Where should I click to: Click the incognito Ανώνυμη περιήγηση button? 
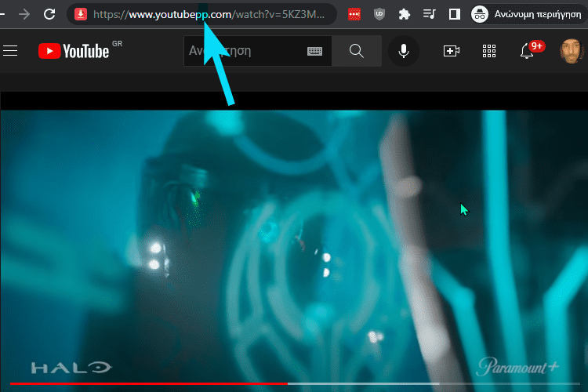pos(527,14)
